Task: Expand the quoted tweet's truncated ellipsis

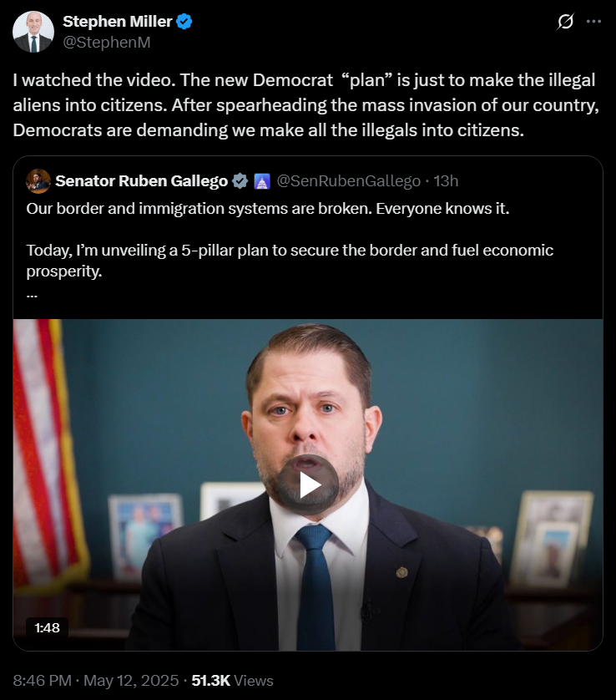Action: 32,295
